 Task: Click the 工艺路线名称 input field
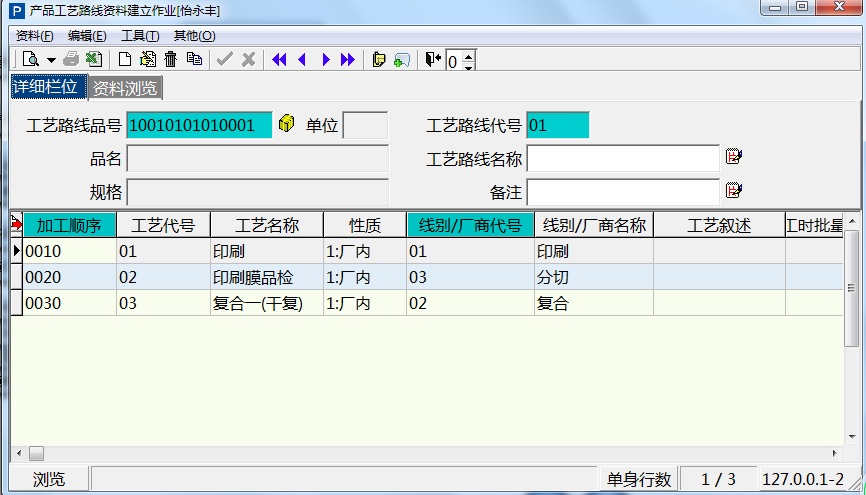623,159
